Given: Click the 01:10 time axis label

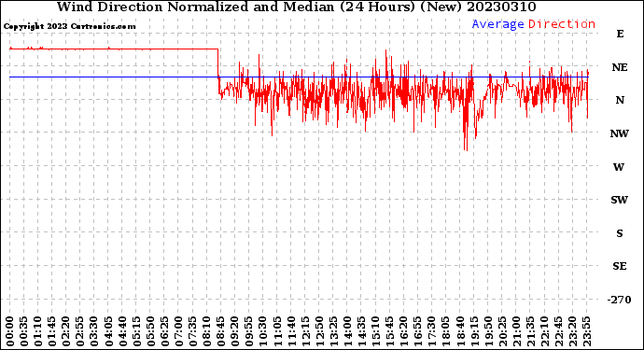Looking at the screenshot, I should tap(37, 331).
